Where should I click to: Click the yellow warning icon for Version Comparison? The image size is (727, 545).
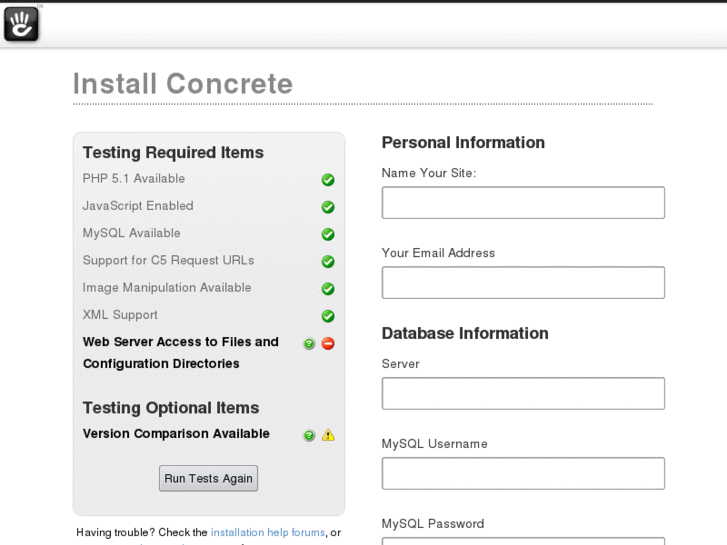(x=328, y=435)
